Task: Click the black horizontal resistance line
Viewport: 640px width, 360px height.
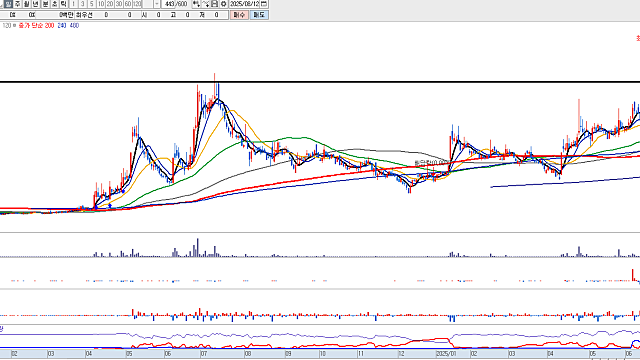Action: 320,82
